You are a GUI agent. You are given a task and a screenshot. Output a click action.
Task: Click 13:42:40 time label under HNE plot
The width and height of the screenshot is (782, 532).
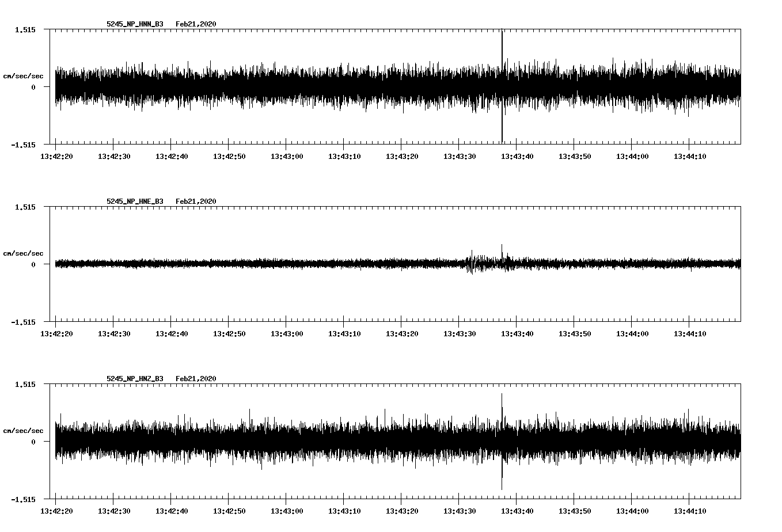172,334
